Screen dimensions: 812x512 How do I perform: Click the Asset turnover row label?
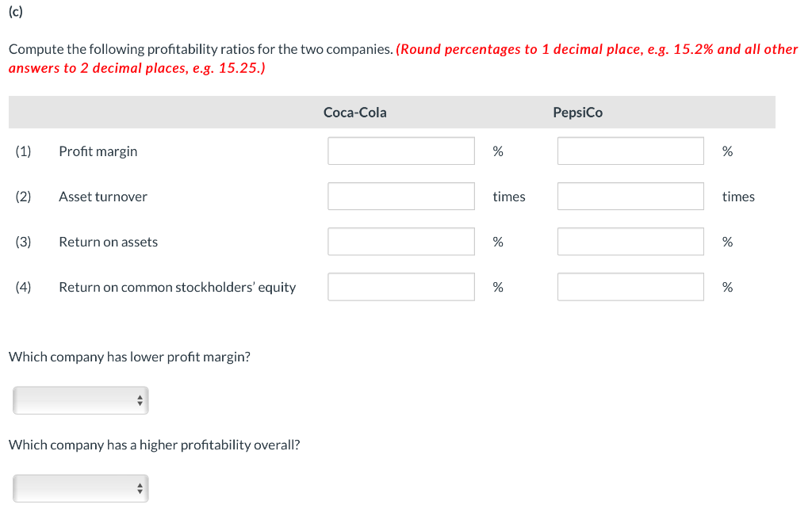tap(103, 197)
